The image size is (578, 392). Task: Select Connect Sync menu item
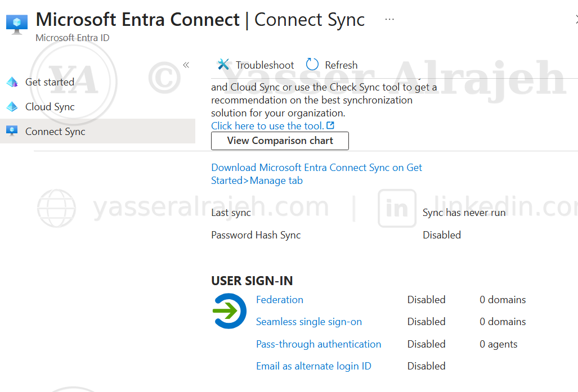pyautogui.click(x=98, y=131)
